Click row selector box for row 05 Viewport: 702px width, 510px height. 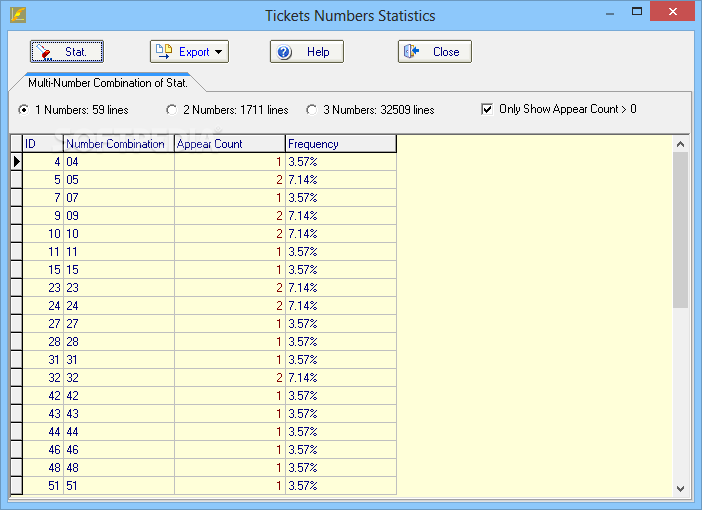point(17,180)
